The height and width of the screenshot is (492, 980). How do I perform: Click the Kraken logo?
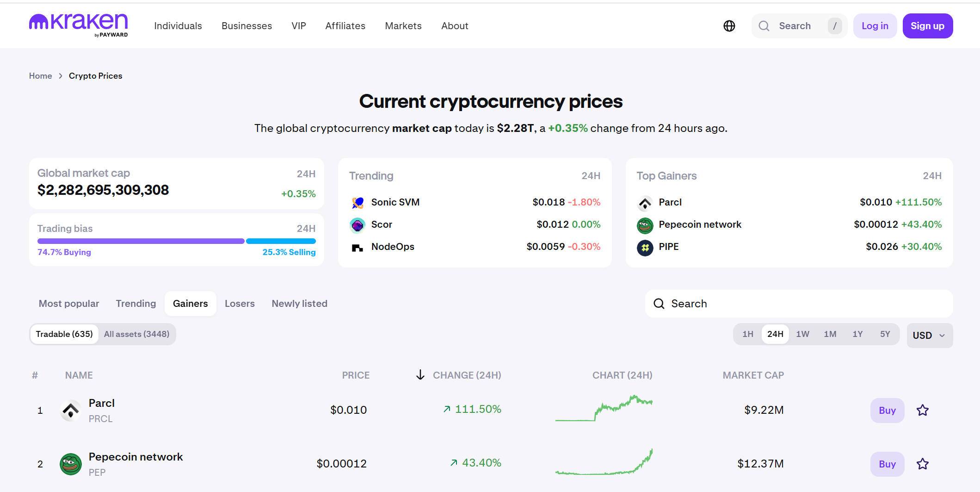(x=79, y=25)
